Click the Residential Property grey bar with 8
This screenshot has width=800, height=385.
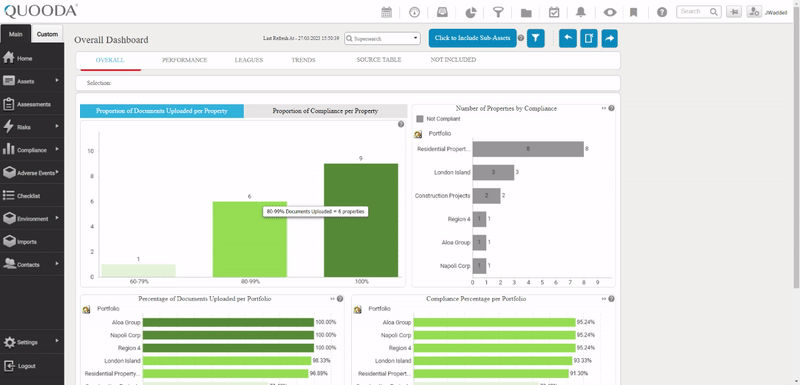[528, 149]
